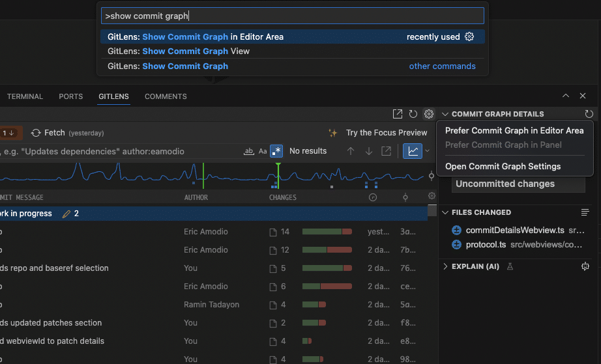Go to previous search result arrow
This screenshot has height=364, width=601.
click(350, 151)
